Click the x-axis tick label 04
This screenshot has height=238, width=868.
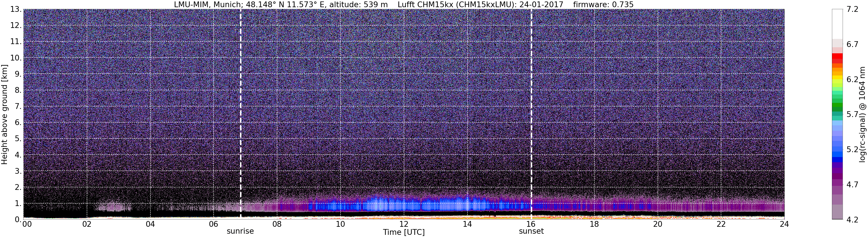(x=150, y=224)
